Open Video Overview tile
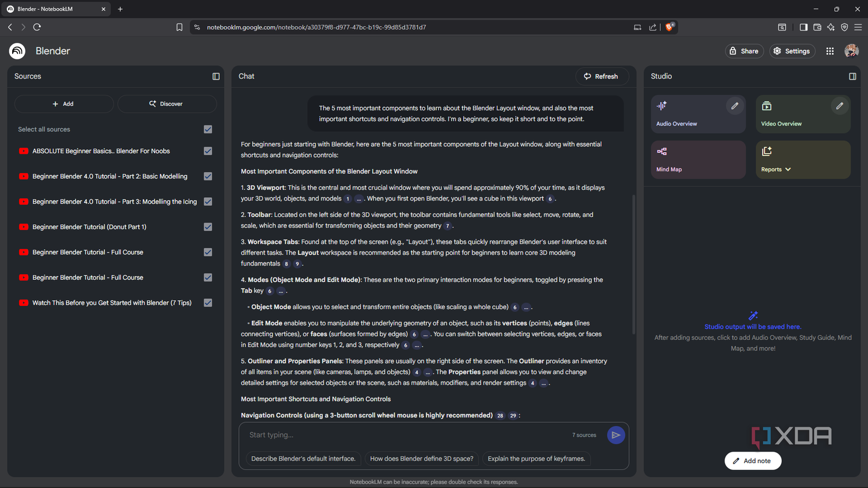 click(803, 114)
